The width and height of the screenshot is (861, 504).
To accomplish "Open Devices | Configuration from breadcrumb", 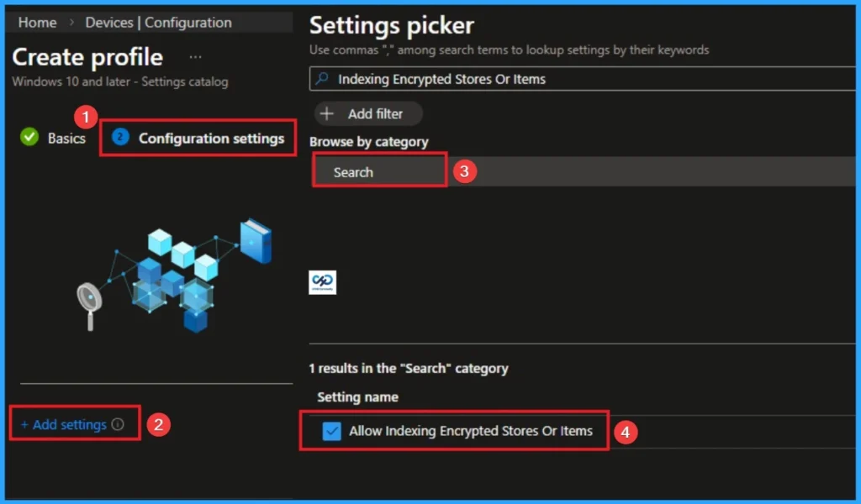I will point(157,23).
